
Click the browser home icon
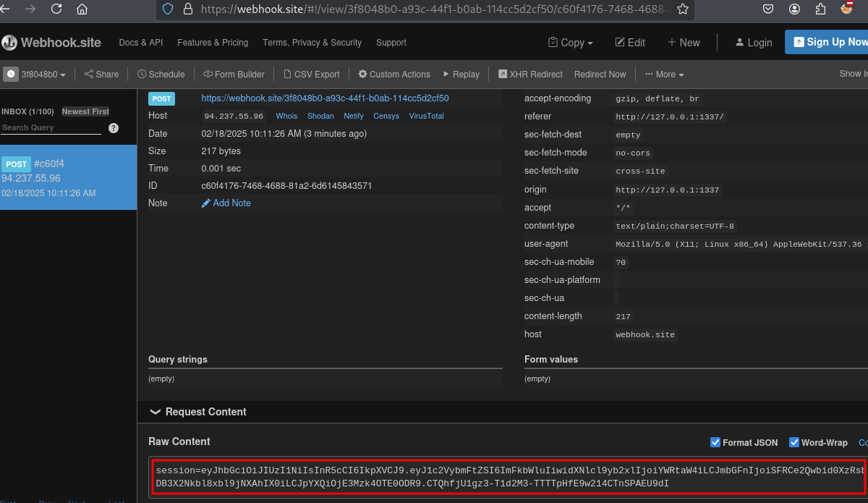point(82,9)
